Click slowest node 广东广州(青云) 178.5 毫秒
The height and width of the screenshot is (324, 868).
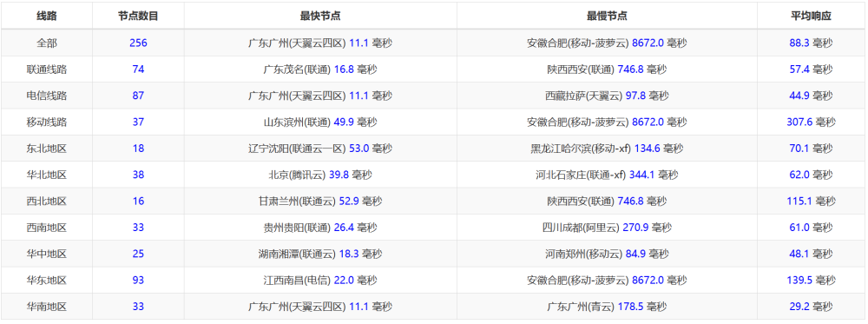[x=607, y=307]
